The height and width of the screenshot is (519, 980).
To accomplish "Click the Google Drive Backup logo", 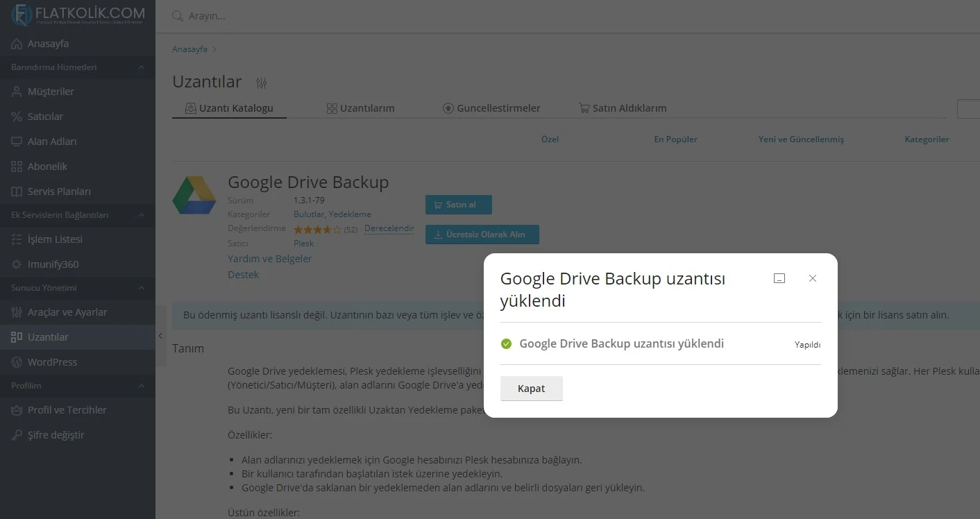I will pos(194,193).
